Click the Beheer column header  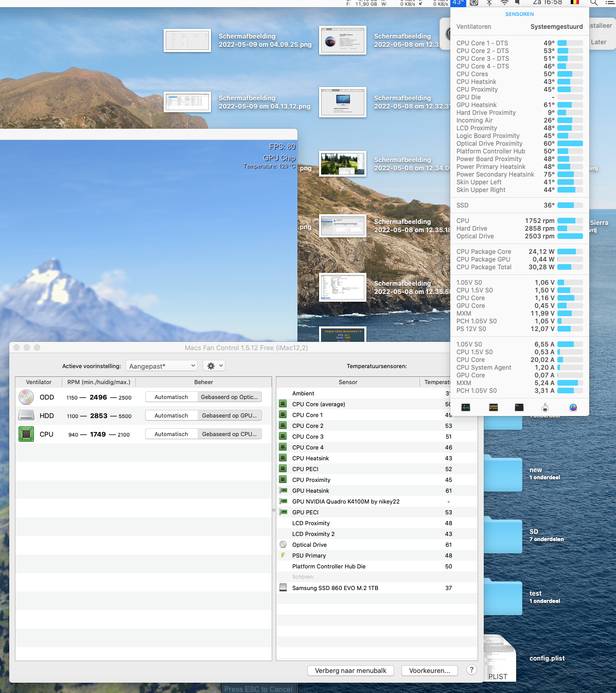pyautogui.click(x=204, y=382)
